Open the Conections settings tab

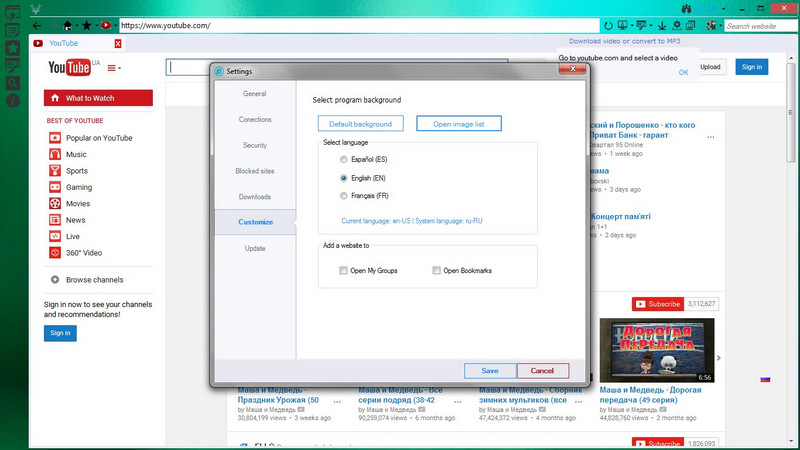[x=255, y=119]
